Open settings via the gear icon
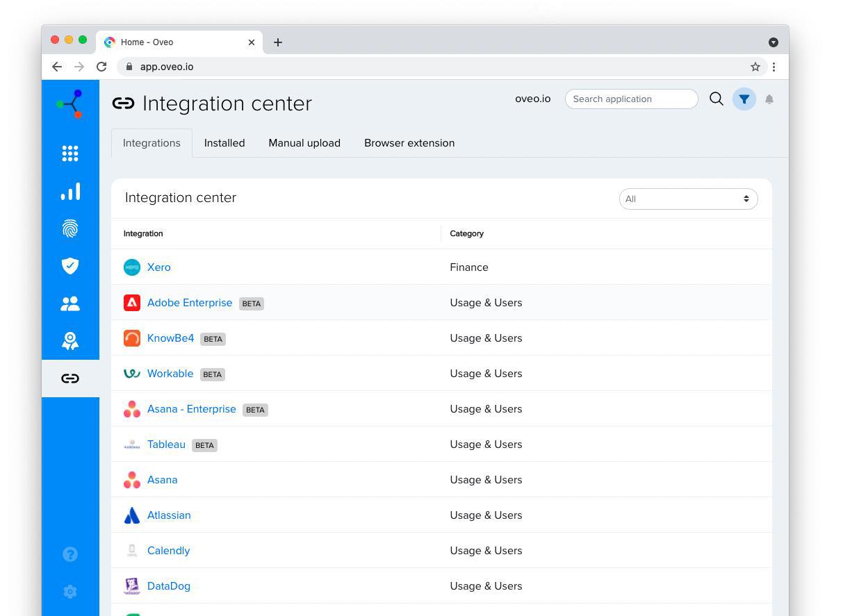 pyautogui.click(x=70, y=591)
